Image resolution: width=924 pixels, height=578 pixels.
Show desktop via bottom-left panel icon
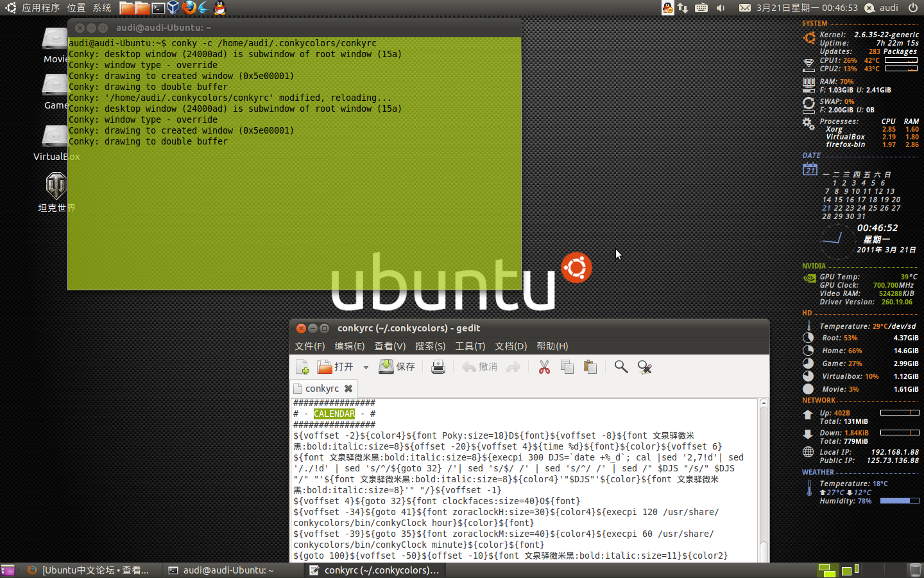click(8, 570)
